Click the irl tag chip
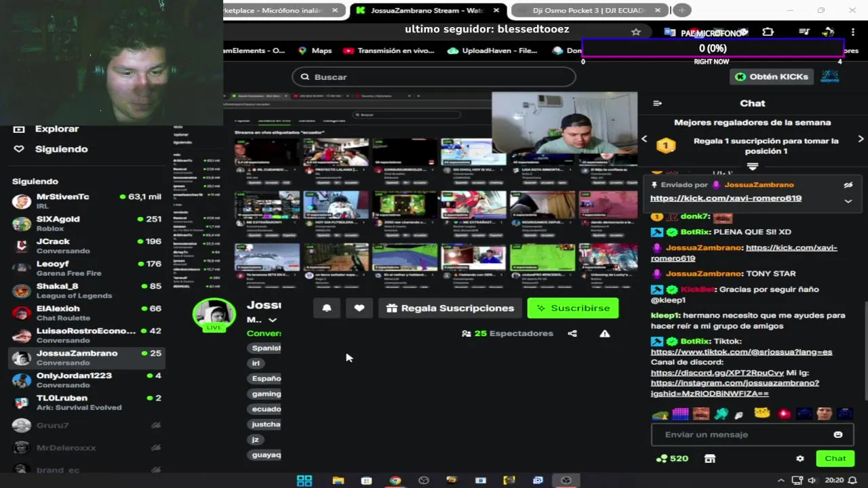 (x=256, y=363)
